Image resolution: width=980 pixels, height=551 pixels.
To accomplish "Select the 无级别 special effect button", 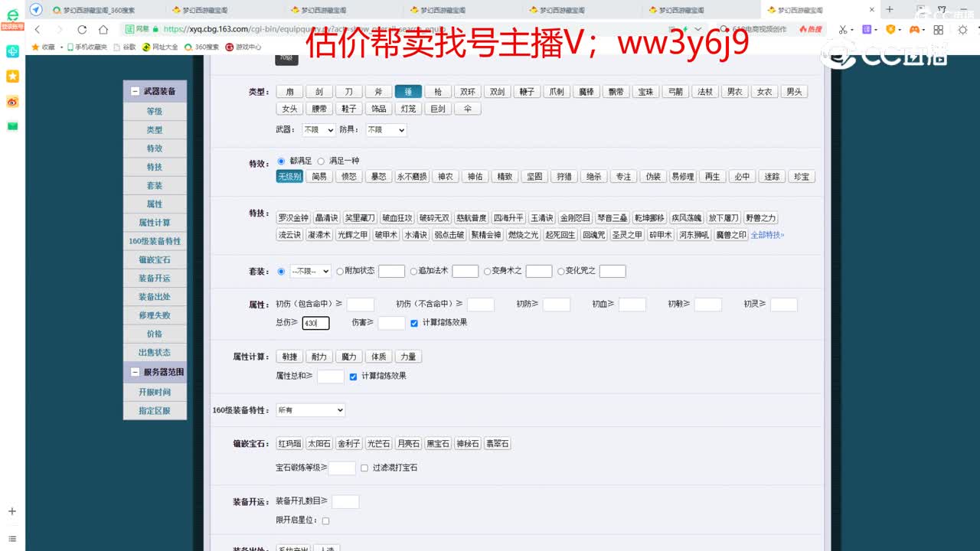I will coord(289,176).
